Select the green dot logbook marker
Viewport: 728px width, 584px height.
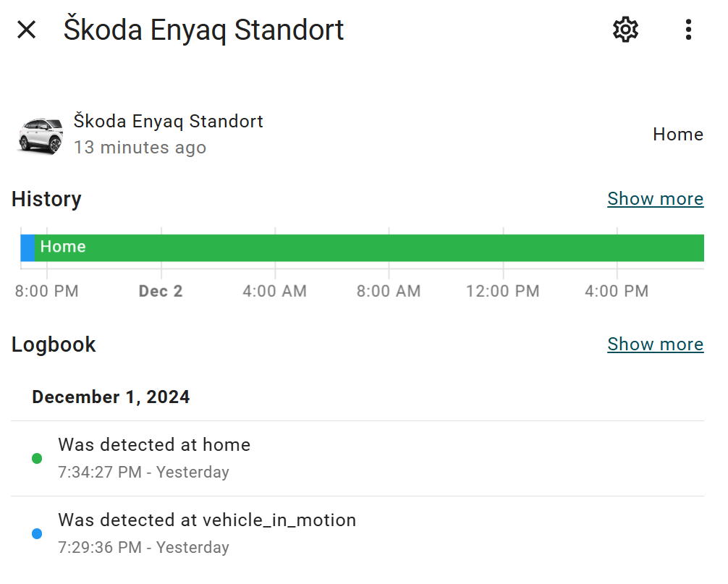[37, 458]
